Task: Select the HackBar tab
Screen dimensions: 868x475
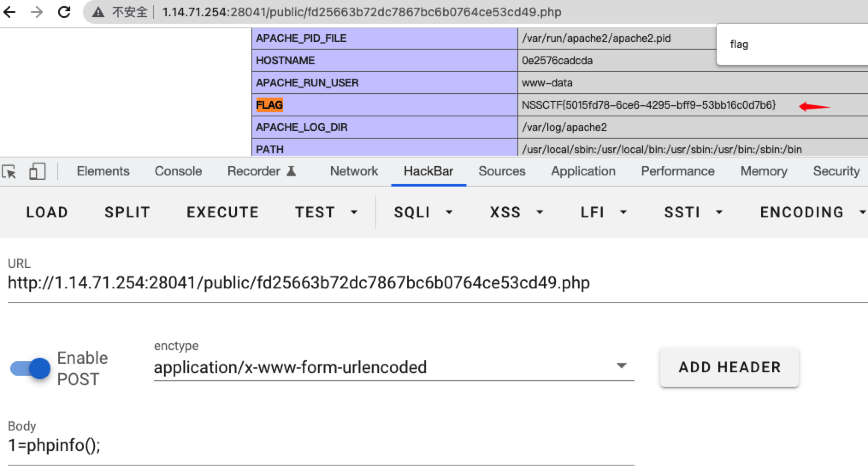Action: click(428, 171)
